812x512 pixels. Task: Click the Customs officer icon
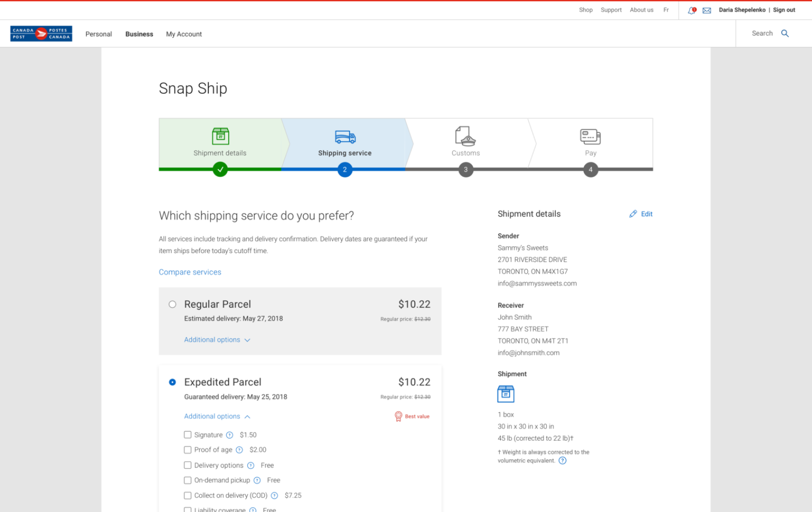point(465,136)
